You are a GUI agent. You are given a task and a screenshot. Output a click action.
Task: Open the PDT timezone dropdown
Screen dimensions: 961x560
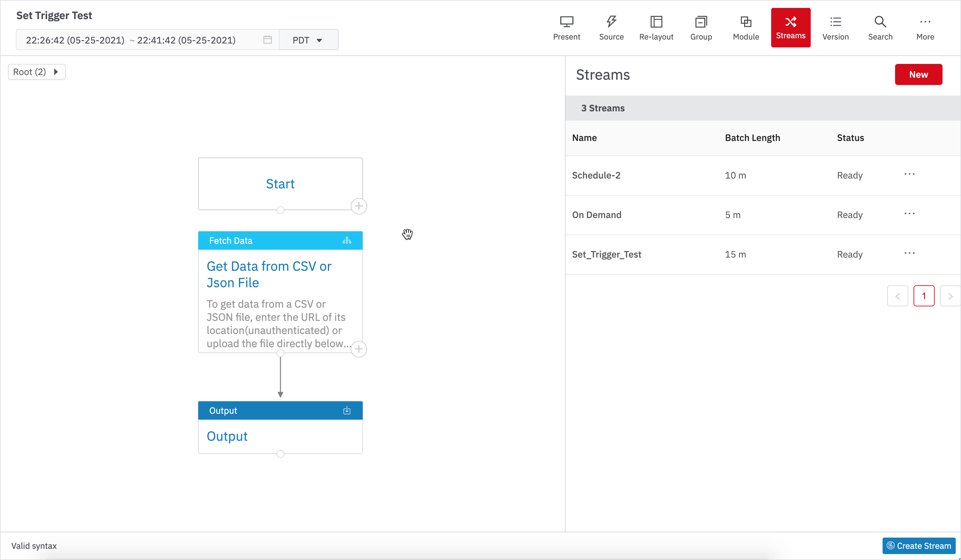click(308, 40)
